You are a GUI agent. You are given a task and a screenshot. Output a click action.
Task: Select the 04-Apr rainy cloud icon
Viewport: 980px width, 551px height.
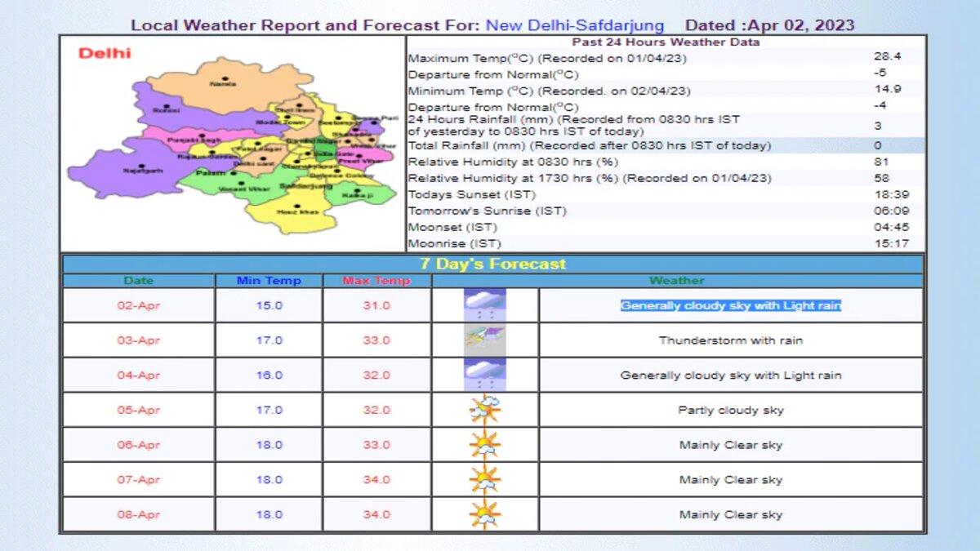(485, 375)
